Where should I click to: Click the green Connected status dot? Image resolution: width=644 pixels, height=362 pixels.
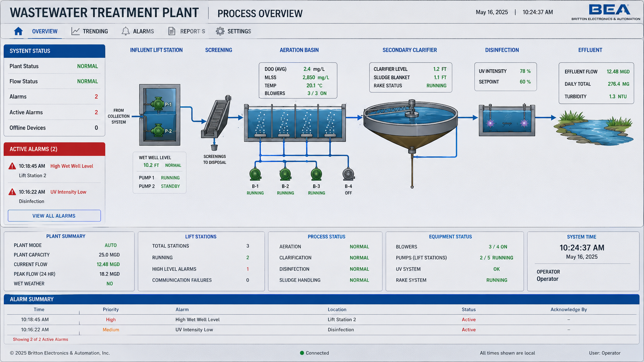coord(302,353)
